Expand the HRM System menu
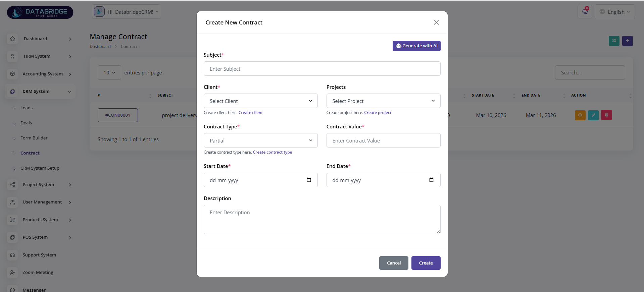The image size is (644, 292). (x=70, y=56)
